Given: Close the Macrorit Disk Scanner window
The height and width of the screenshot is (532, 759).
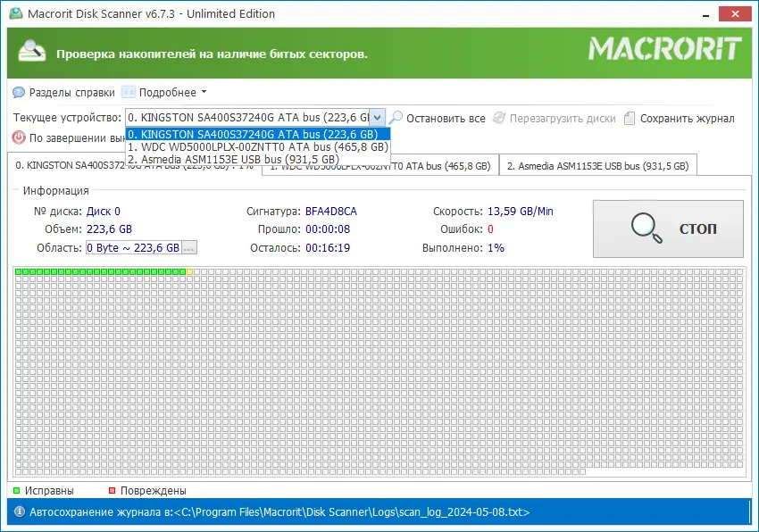Looking at the screenshot, I should (x=735, y=13).
